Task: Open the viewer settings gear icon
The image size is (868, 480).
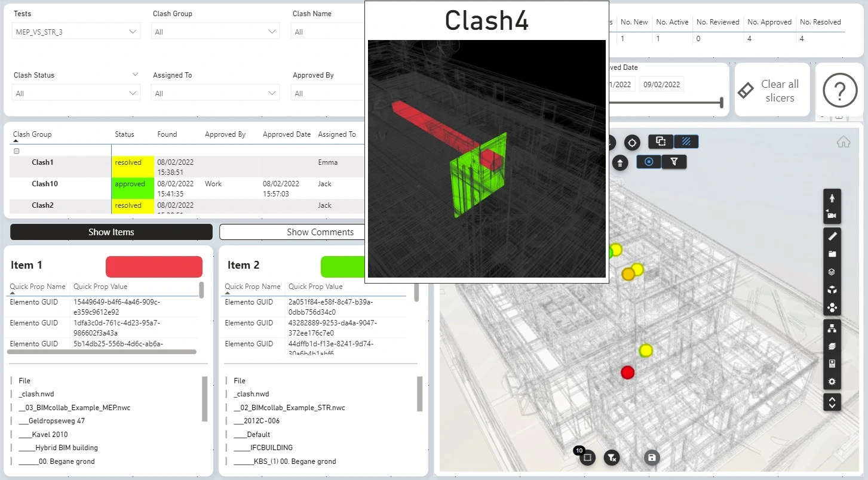Action: pos(832,381)
